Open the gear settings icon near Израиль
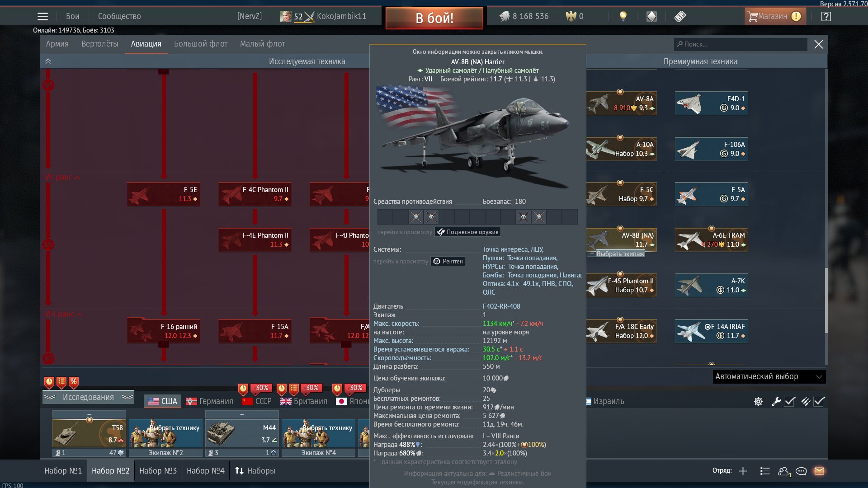The width and height of the screenshot is (868, 488). [x=759, y=401]
